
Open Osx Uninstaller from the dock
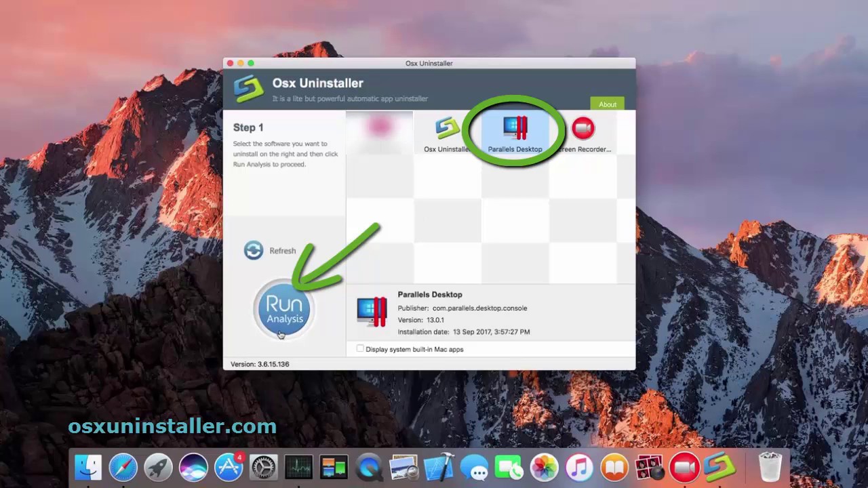point(719,467)
